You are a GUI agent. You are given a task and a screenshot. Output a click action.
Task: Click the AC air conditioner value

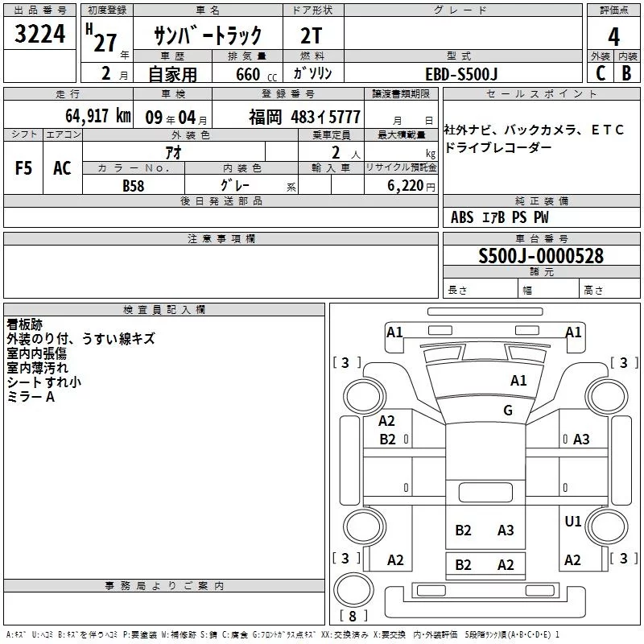coord(62,168)
